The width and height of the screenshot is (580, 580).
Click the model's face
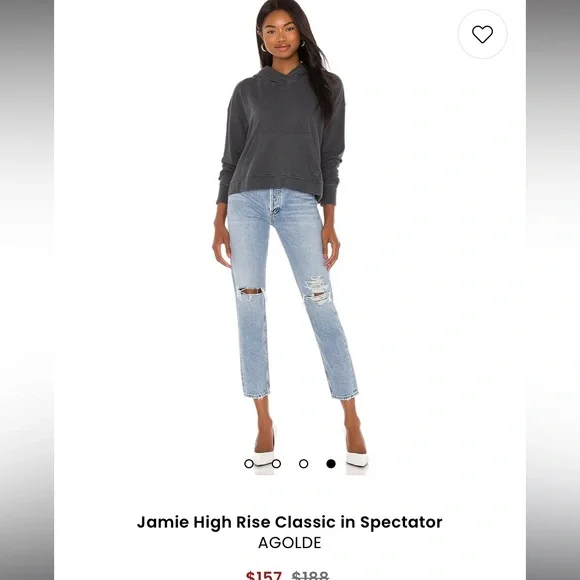[282, 35]
